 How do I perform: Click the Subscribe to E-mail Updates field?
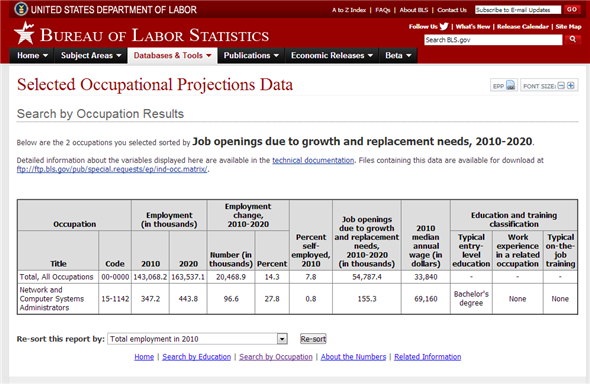click(518, 10)
